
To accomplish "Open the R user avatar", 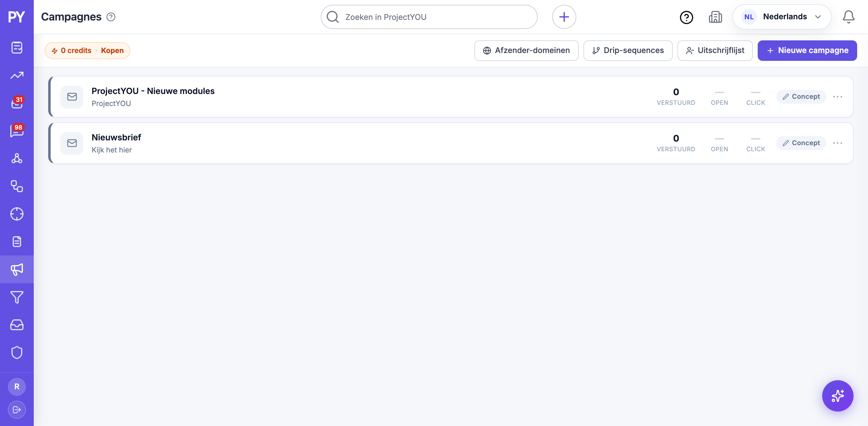I will (x=17, y=387).
